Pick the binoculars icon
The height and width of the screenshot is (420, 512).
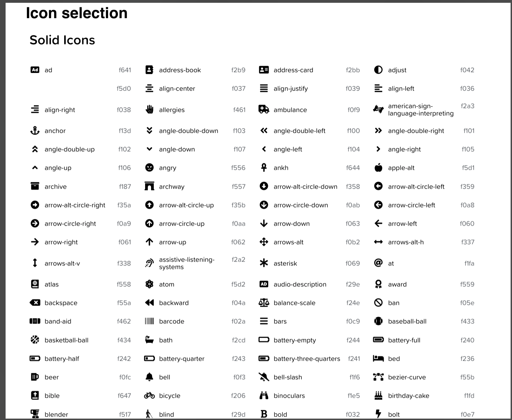click(264, 396)
